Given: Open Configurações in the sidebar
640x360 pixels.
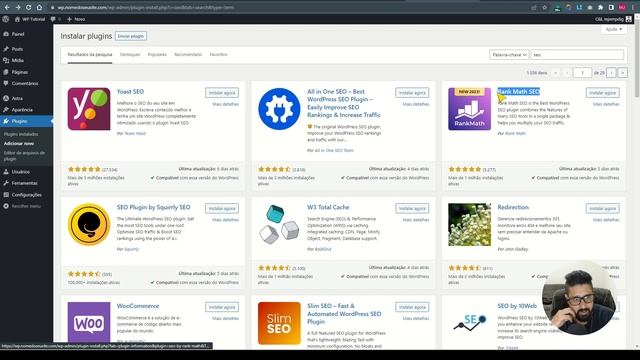Looking at the screenshot, I should pyautogui.click(x=26, y=195).
